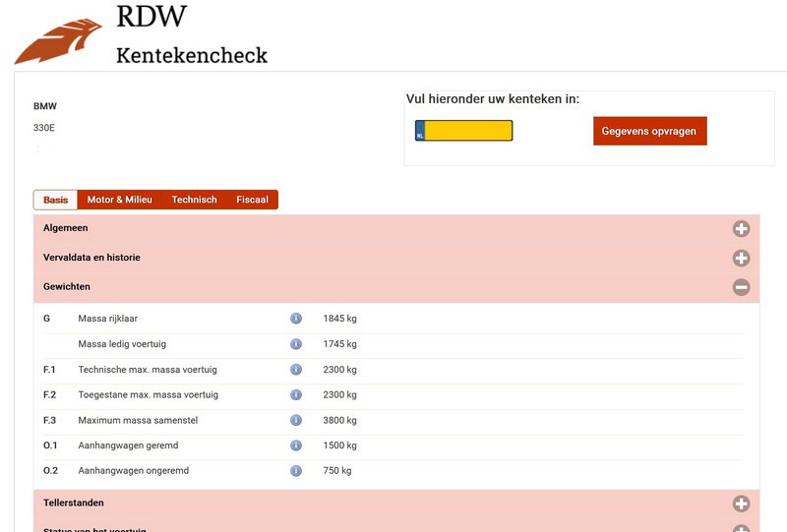
Task: Click the 1845 kg value
Action: tap(339, 319)
